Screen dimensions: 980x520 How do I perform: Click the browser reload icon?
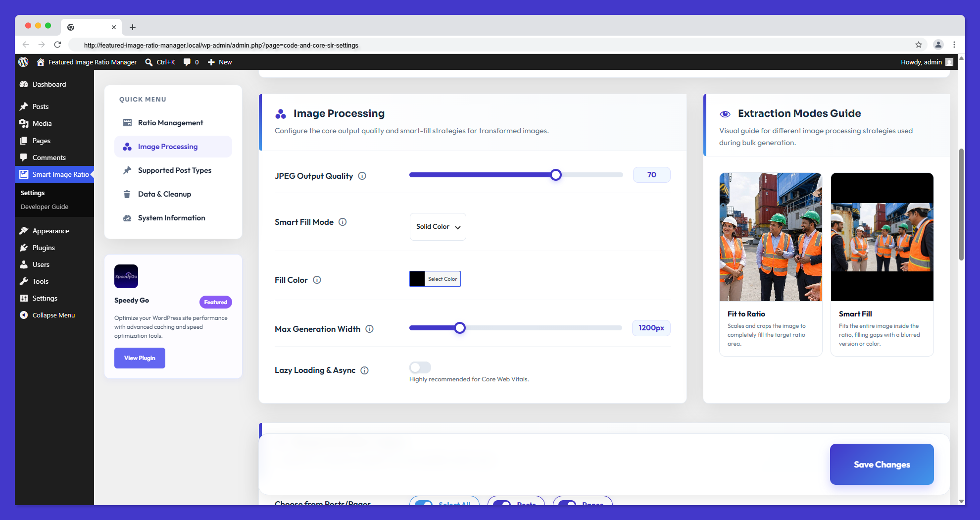57,45
